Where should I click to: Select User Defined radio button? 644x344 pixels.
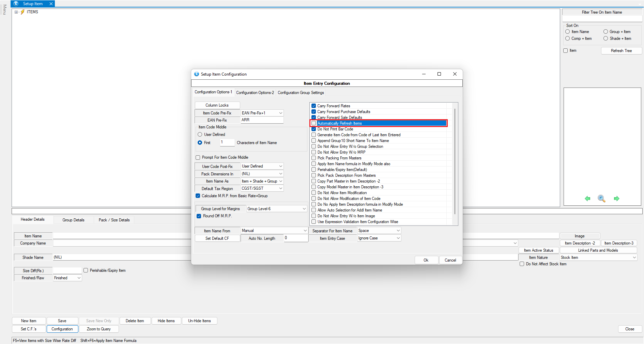pos(200,135)
